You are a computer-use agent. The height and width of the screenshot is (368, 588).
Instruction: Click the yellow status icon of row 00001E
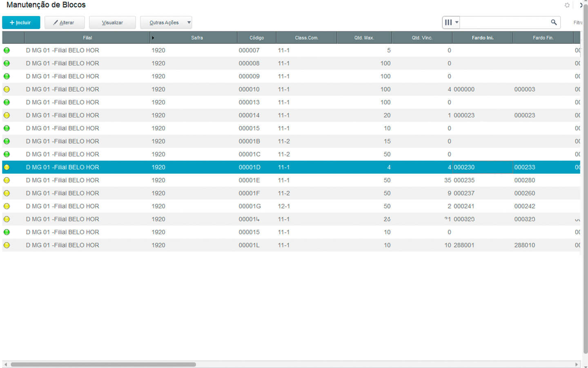[7, 180]
